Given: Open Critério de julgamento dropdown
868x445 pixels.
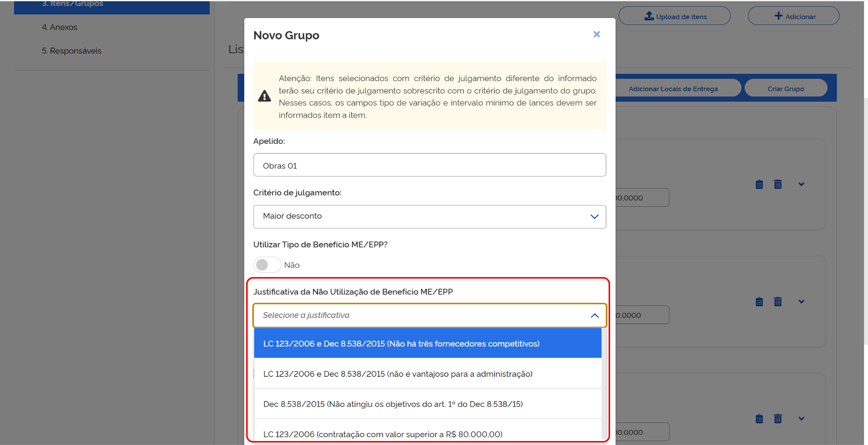Looking at the screenshot, I should tap(429, 216).
